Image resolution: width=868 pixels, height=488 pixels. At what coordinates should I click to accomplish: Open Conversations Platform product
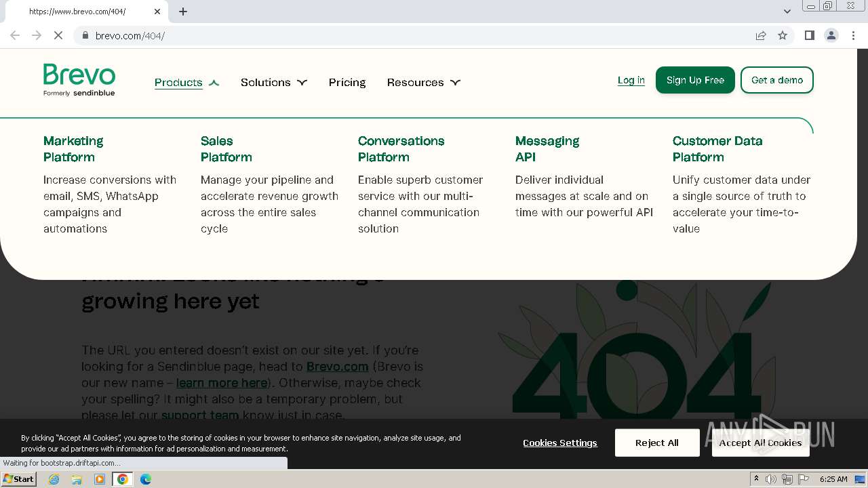pyautogui.click(x=401, y=149)
